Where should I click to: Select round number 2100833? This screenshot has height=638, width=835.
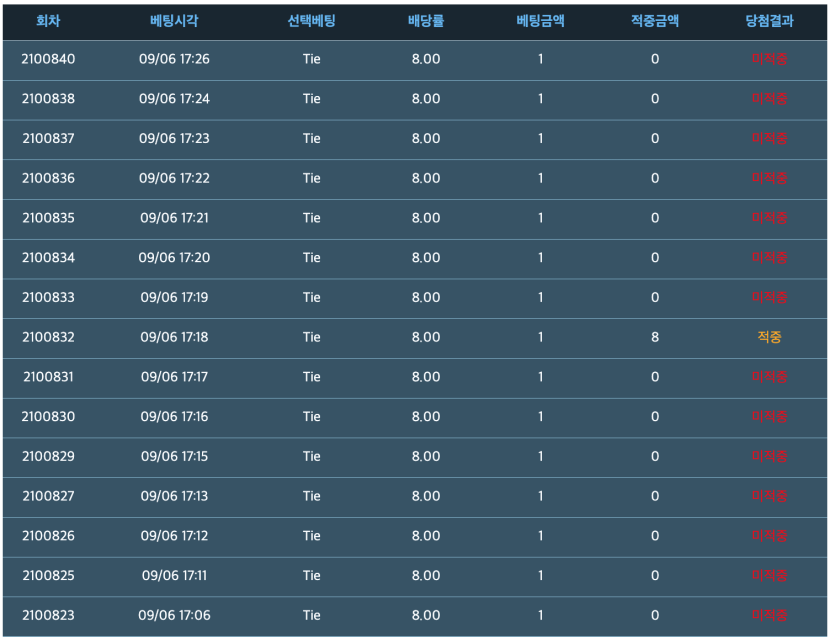(x=48, y=298)
